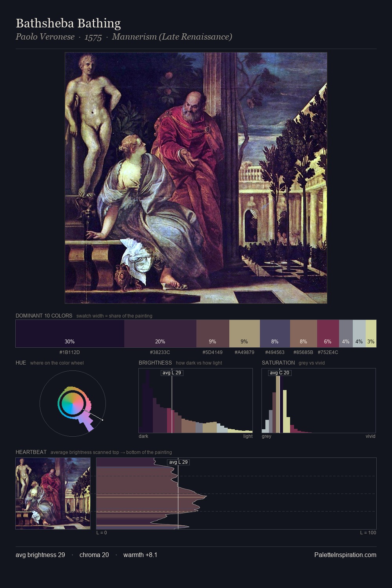Click the 'avg C 20' label in Saturation
The height and width of the screenshot is (588, 392).
pyautogui.click(x=279, y=373)
